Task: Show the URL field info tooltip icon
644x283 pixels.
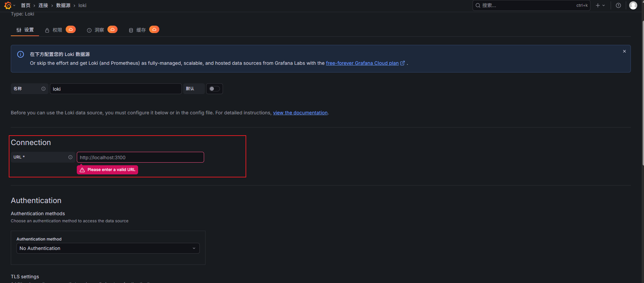Action: (70, 157)
